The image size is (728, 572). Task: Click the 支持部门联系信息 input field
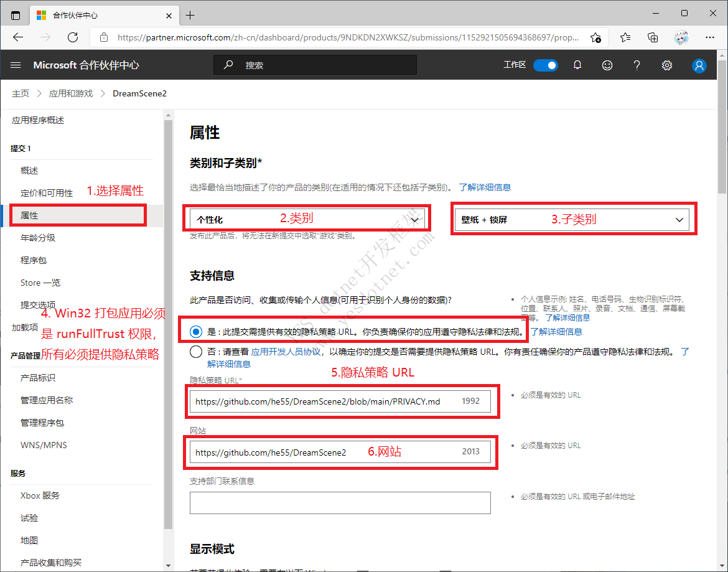[x=340, y=503]
